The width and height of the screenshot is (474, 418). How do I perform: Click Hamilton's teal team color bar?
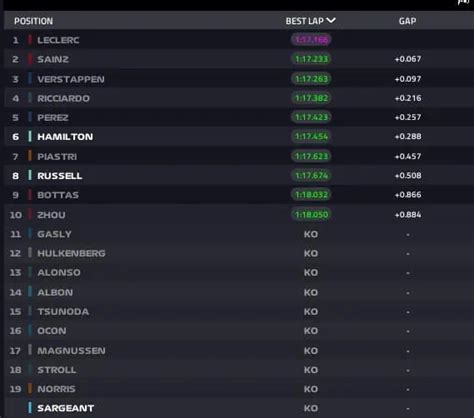30,136
